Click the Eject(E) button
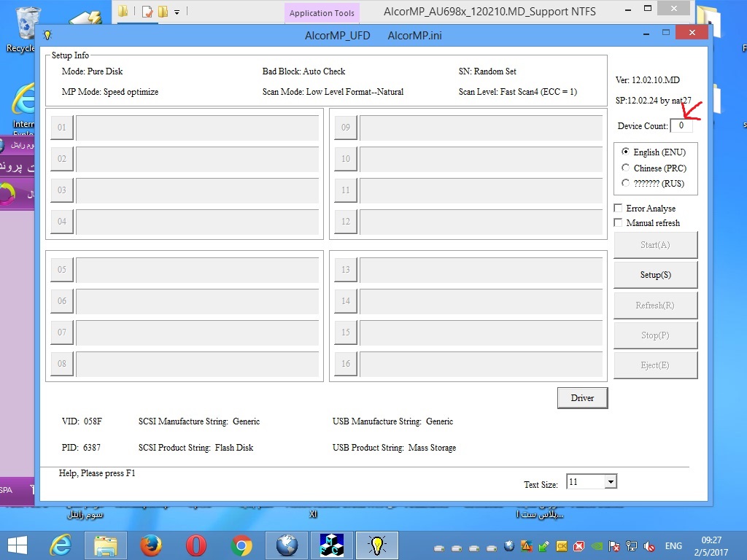Image resolution: width=747 pixels, height=560 pixels. (x=656, y=365)
